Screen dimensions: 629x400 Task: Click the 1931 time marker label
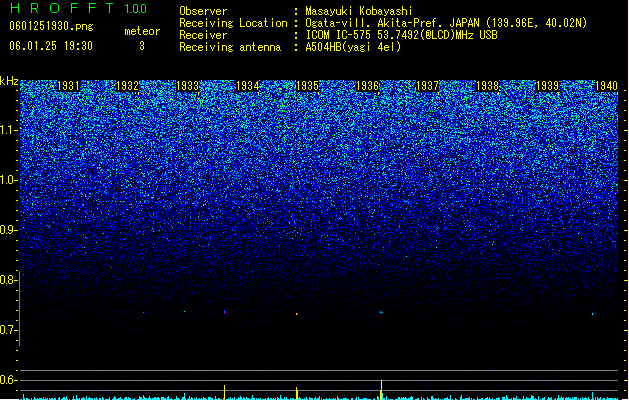coord(68,86)
